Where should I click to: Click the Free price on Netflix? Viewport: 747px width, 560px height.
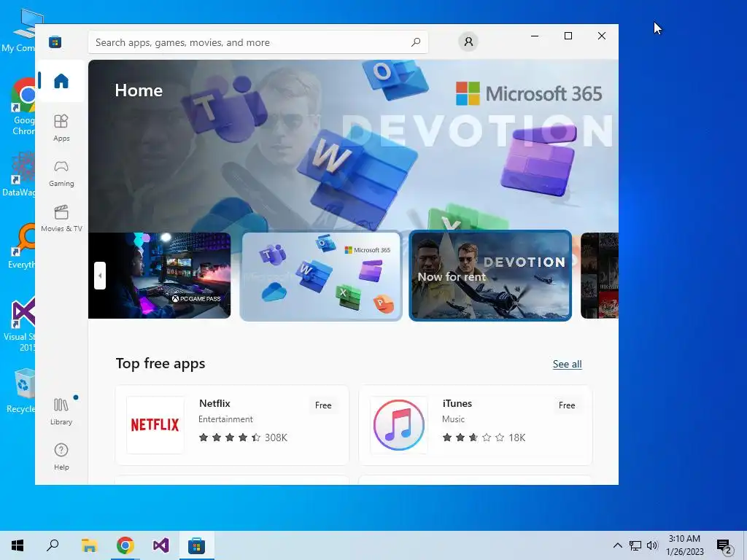coord(323,405)
